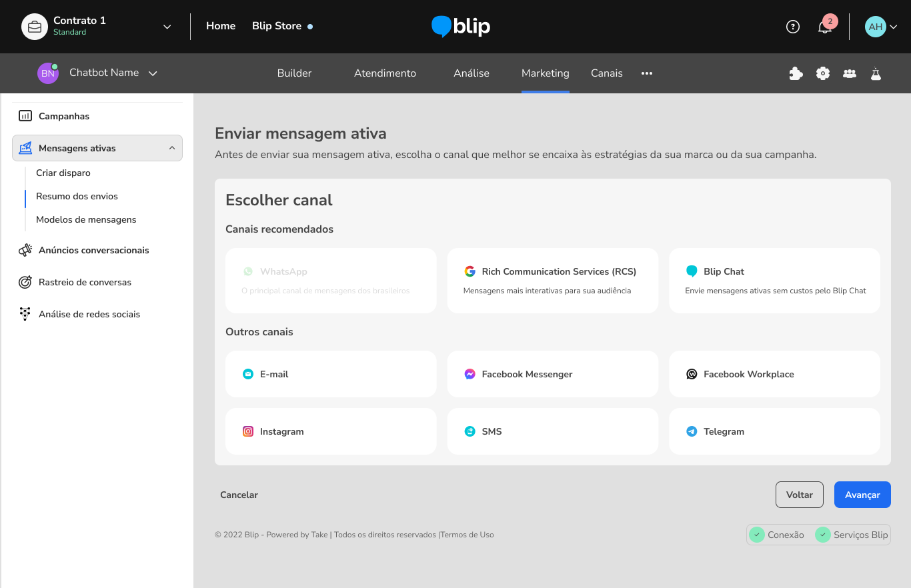Open the puzzle piece integrations icon
911x588 pixels.
tap(796, 73)
